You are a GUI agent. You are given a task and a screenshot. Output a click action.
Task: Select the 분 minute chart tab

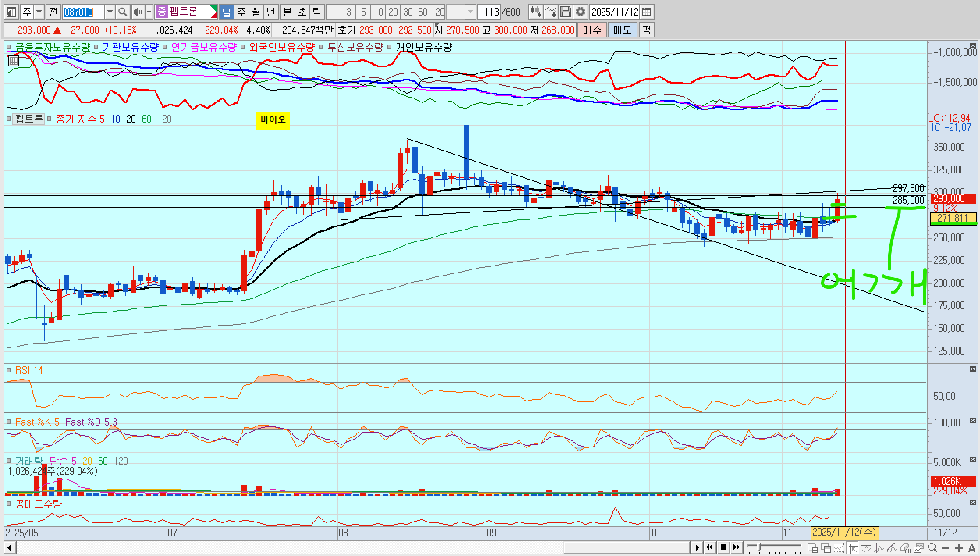(287, 12)
